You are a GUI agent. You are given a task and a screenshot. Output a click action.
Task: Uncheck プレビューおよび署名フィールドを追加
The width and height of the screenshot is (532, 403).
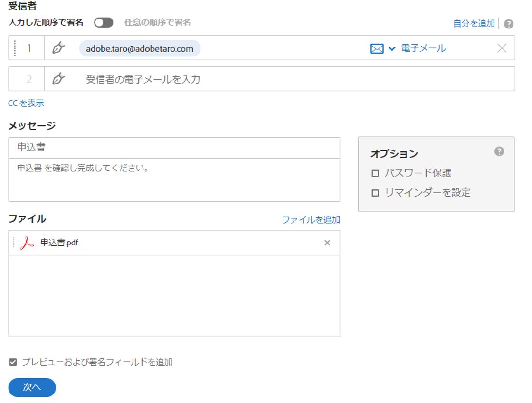pyautogui.click(x=13, y=362)
